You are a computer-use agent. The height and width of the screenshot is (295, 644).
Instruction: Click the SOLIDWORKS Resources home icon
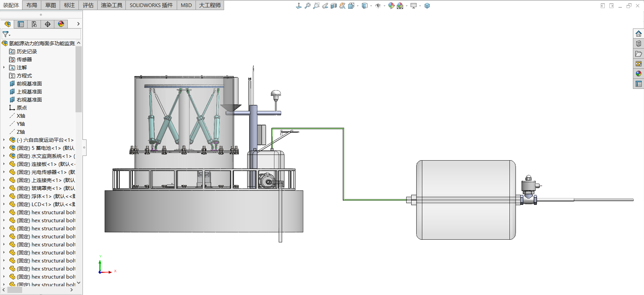[x=638, y=34]
